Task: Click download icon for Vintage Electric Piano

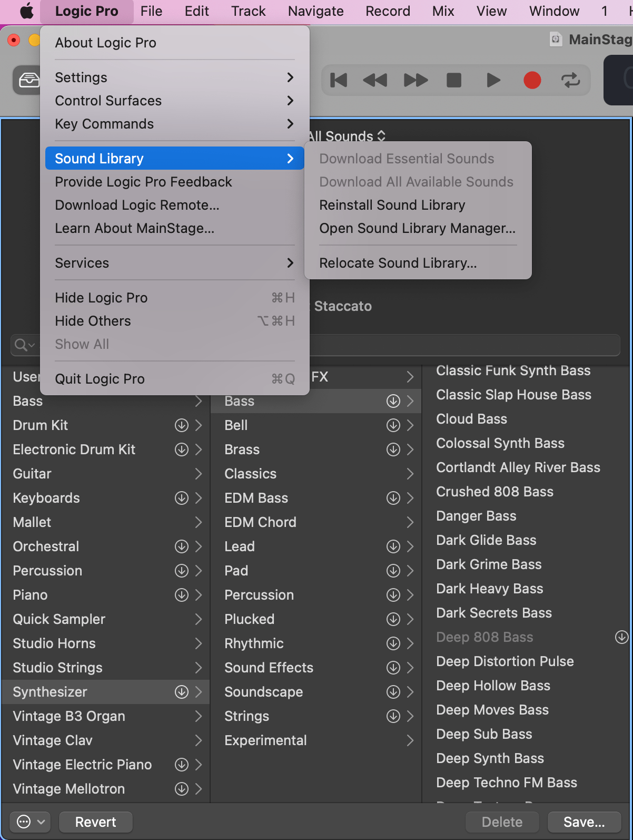Action: point(182,765)
